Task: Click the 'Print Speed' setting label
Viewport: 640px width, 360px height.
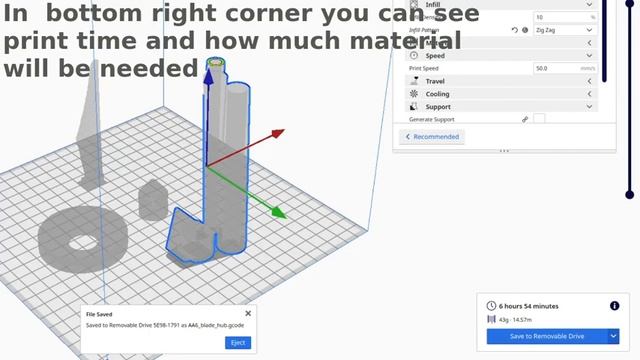Action: click(x=424, y=69)
